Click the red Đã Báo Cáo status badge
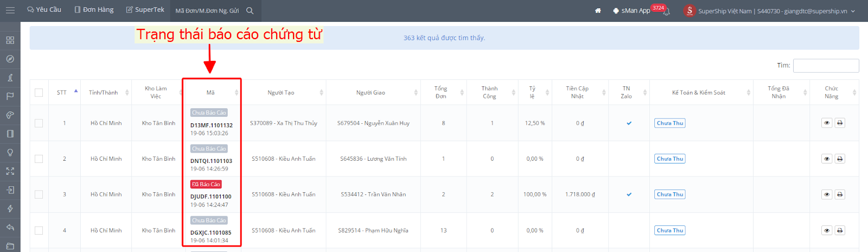 pos(206,184)
